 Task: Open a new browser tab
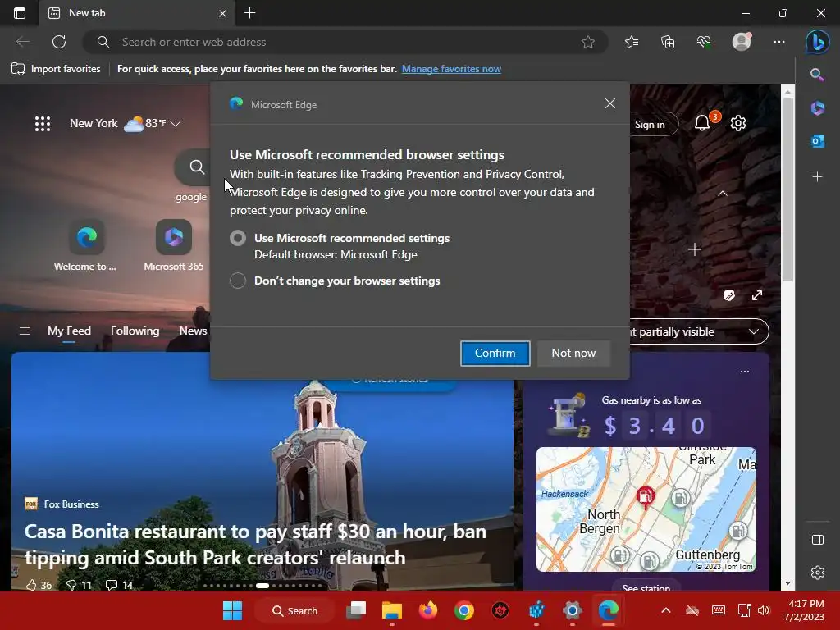[x=249, y=13]
